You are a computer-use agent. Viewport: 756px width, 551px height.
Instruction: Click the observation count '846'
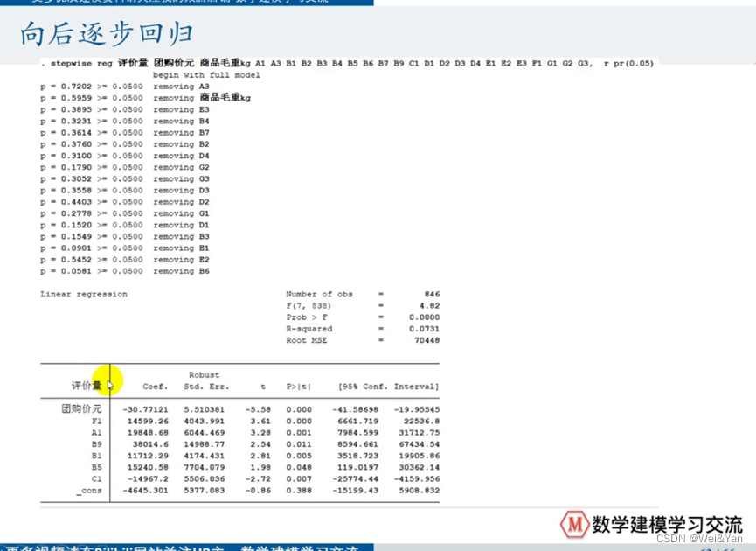point(432,295)
